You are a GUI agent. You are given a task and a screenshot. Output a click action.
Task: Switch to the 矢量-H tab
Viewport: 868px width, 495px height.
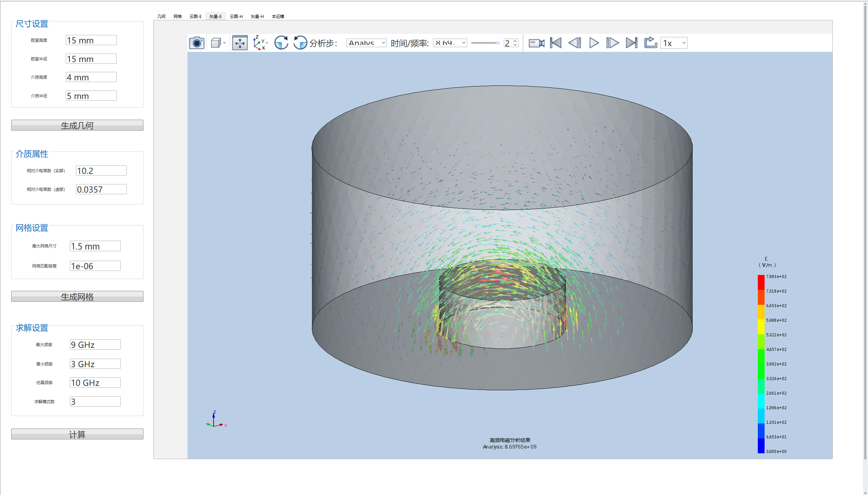(257, 16)
